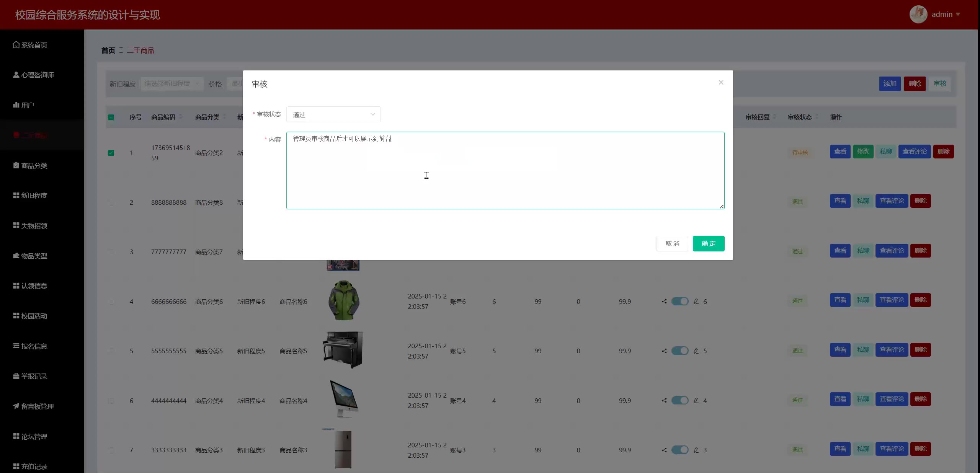Viewport: 980px width, 473px height.
Task: Click inside the 内容 text area
Action: 505,170
